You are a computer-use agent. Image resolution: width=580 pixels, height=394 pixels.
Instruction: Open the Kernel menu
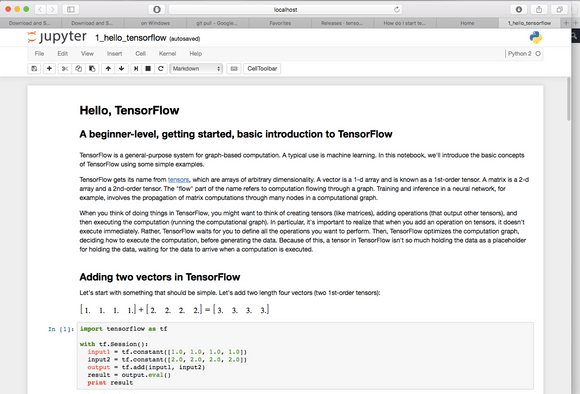pyautogui.click(x=167, y=54)
